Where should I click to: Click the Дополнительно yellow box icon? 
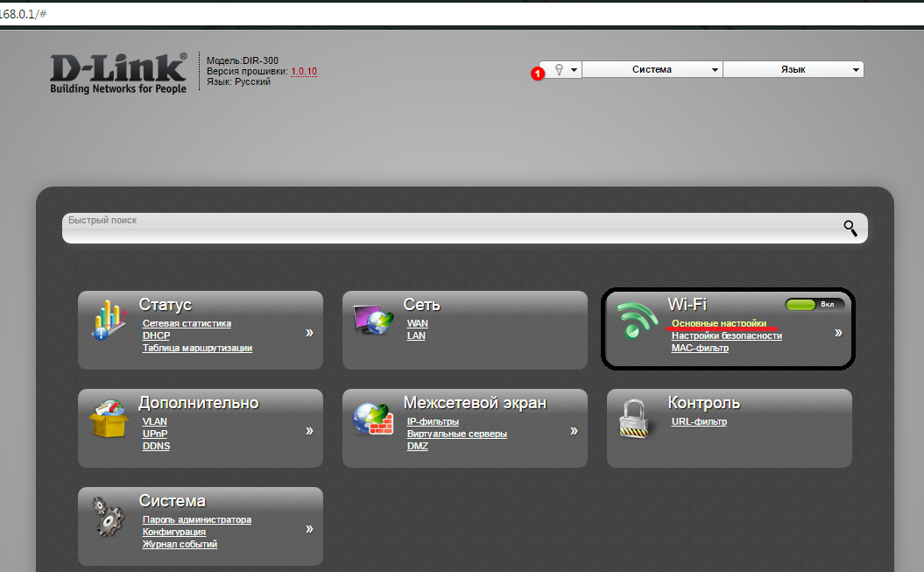pos(109,419)
